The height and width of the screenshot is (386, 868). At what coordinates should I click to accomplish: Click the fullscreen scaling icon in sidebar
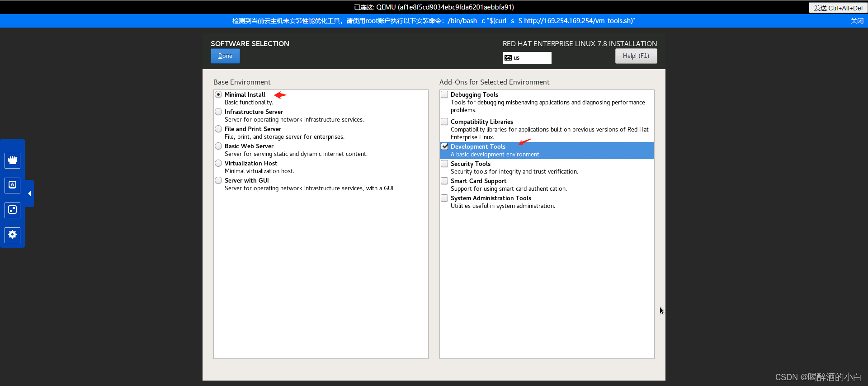13,210
